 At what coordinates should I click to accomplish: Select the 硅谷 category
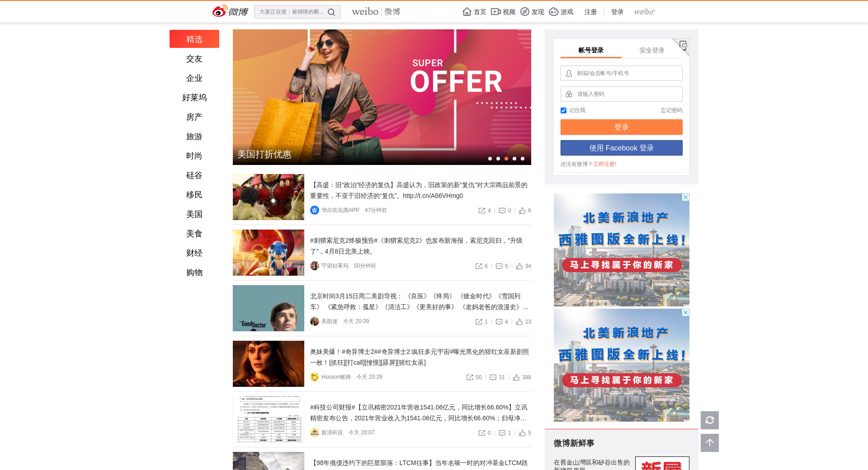pos(194,175)
